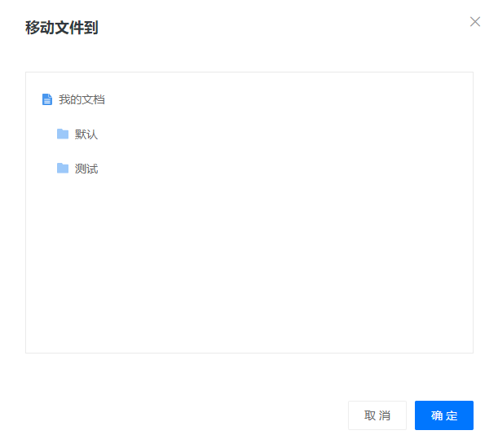The width and height of the screenshot is (498, 448).
Task: Pick 我的文档 as the target location
Action: point(82,99)
